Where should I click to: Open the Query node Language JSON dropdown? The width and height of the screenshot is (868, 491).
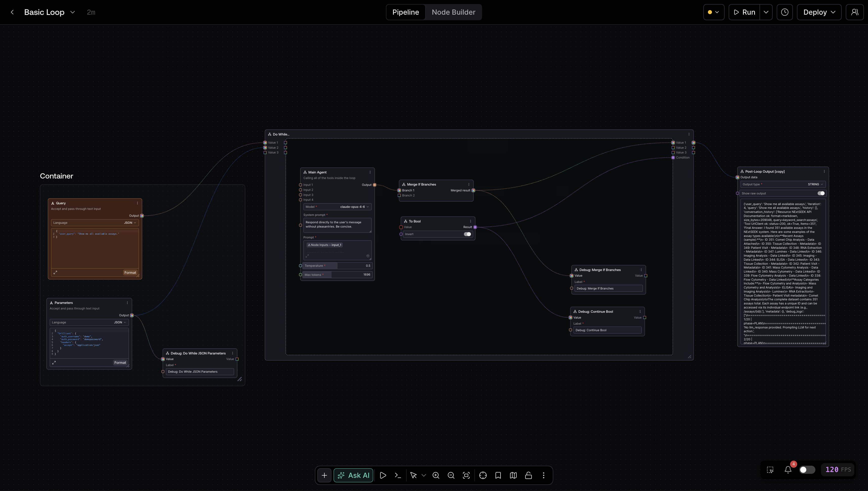95,222
